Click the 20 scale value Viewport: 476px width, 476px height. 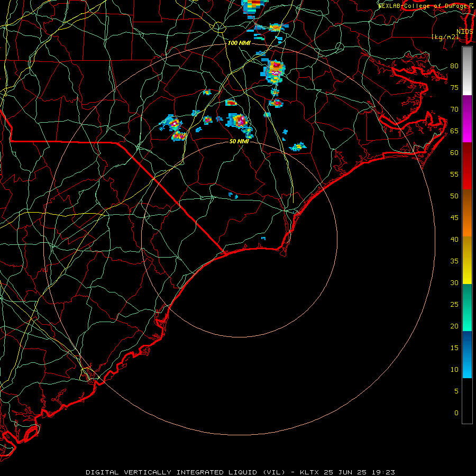(x=454, y=326)
